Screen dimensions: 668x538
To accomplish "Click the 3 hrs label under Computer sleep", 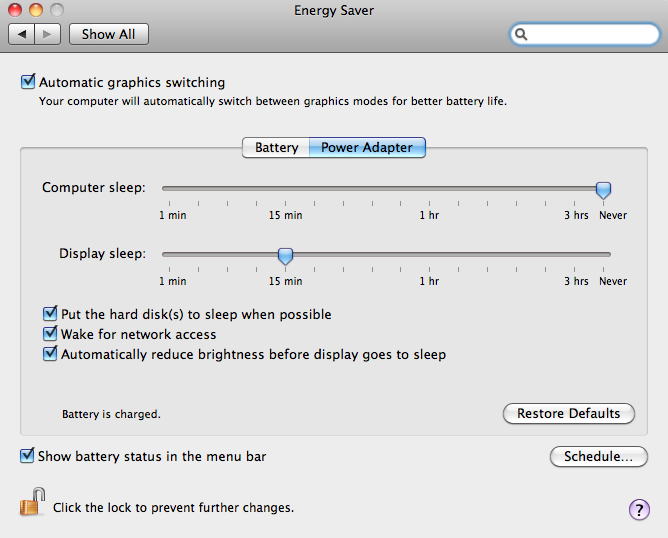I will [x=576, y=215].
